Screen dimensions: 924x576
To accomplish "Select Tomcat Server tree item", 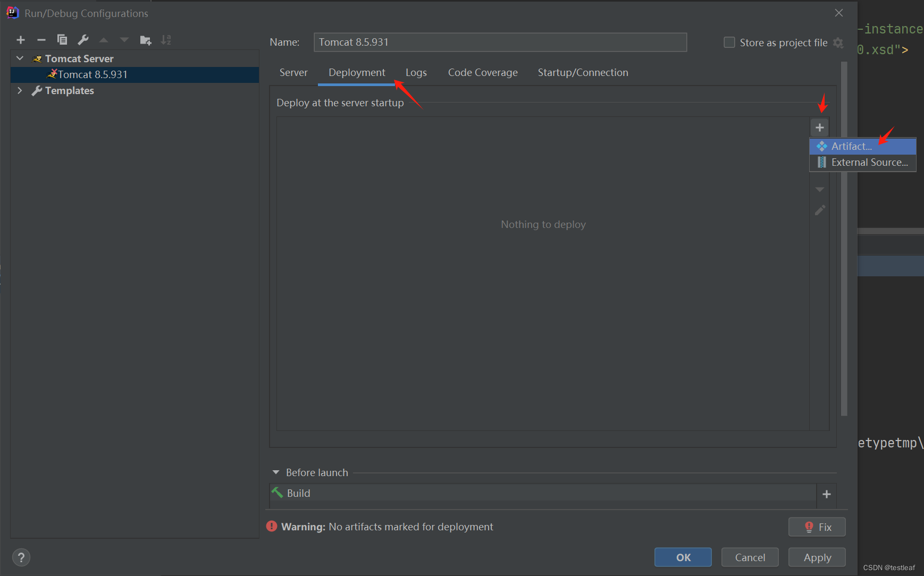I will point(135,58).
